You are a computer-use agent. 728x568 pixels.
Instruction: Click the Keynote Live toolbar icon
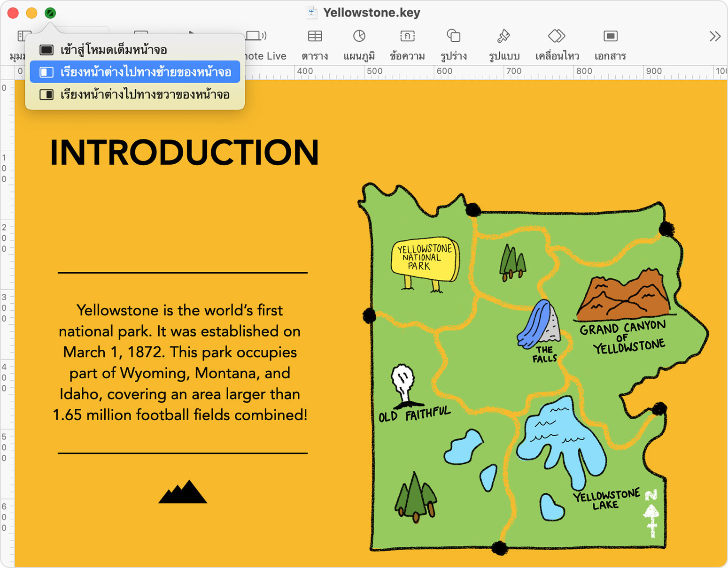(257, 37)
